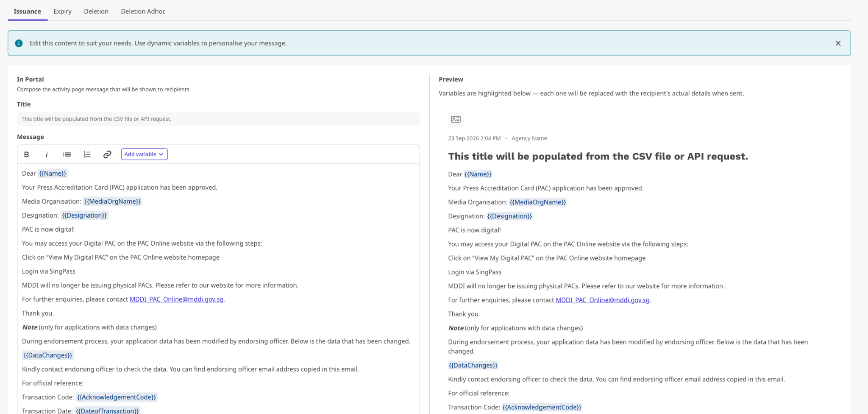Open the Add variable dropdown
Image resolution: width=868 pixels, height=414 pixels.
point(144,154)
